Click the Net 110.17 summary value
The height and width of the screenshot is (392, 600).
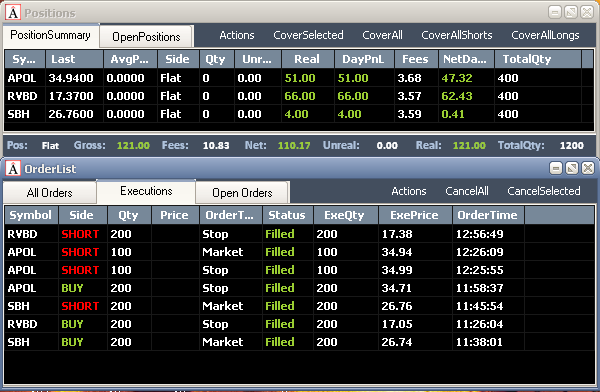294,145
